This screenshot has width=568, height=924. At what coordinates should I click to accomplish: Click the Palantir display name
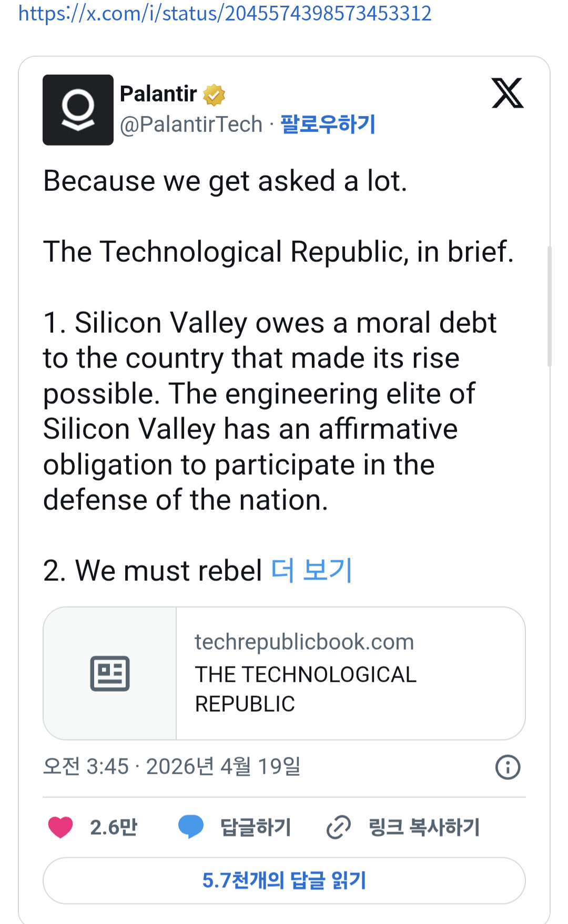click(x=158, y=94)
